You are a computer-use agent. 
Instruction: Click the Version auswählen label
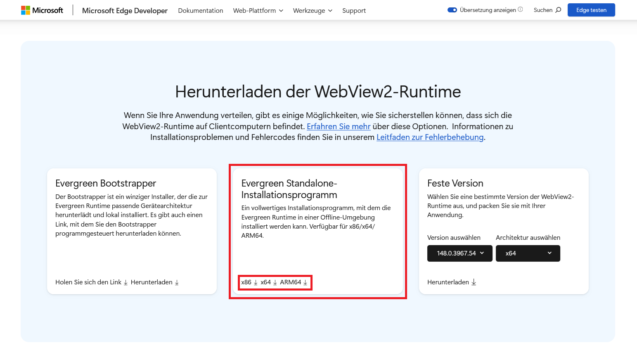[x=454, y=238]
